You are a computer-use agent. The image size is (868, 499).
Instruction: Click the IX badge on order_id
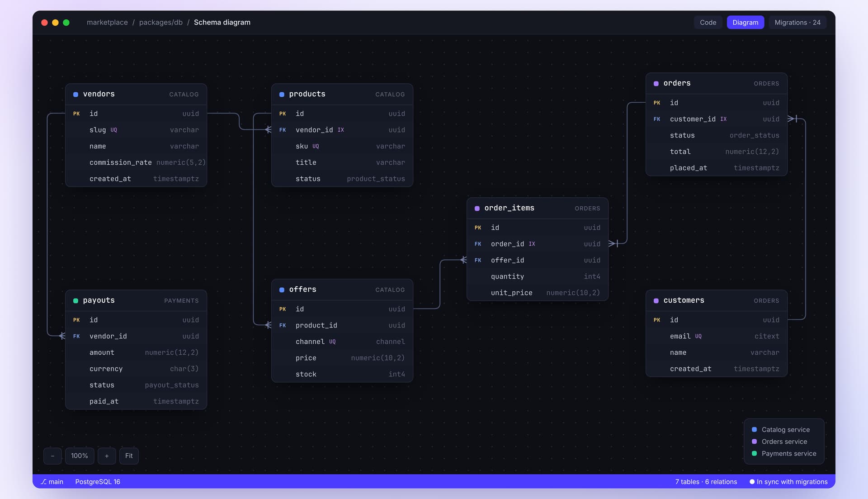pos(532,244)
